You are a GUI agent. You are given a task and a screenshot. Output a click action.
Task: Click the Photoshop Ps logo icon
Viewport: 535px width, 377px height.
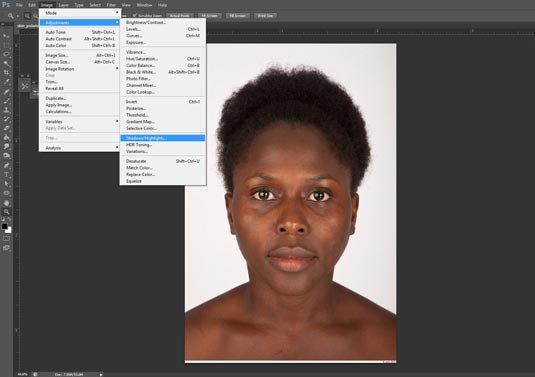tap(6, 5)
